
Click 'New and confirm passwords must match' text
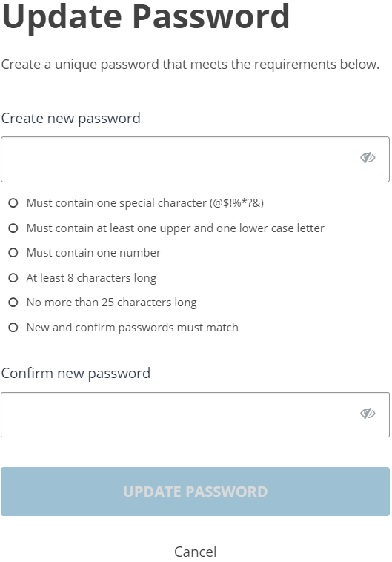[132, 328]
